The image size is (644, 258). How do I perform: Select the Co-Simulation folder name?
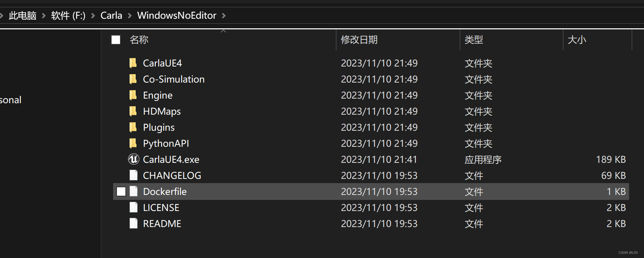coord(174,79)
